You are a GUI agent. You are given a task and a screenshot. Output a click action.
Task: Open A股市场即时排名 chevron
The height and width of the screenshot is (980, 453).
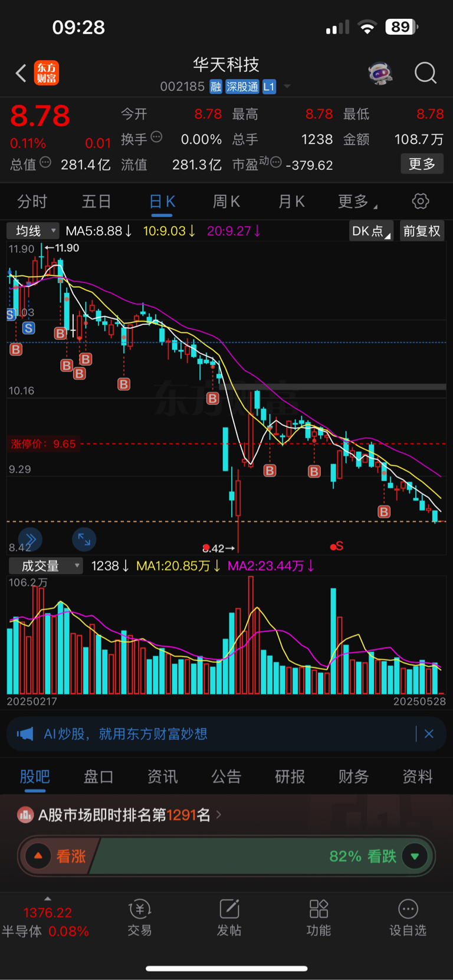pos(219,815)
